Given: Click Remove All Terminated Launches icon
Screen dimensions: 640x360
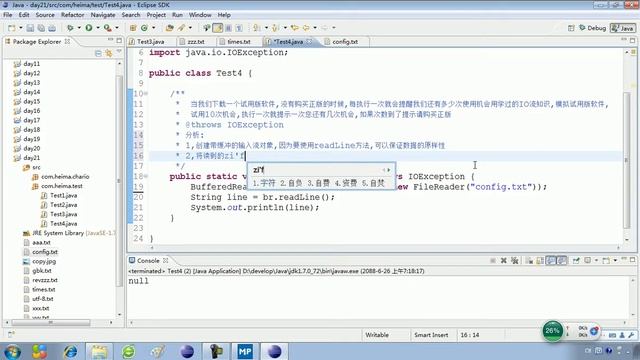Looking at the screenshot, I should pyautogui.click(x=514, y=260).
